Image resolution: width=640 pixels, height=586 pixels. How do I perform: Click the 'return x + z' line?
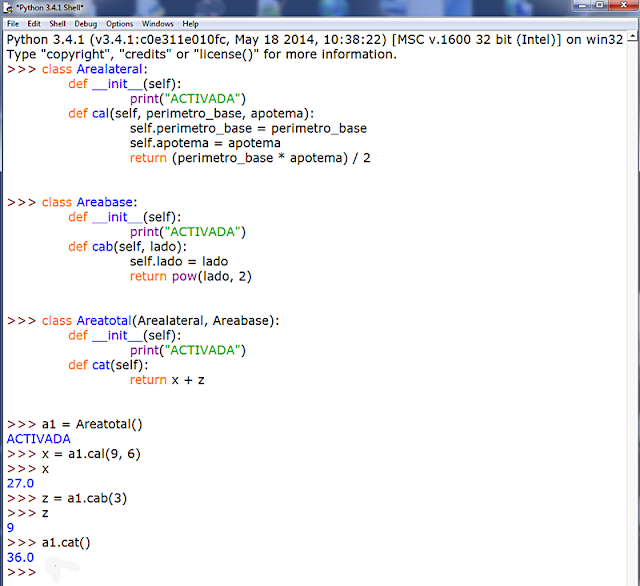click(x=167, y=380)
